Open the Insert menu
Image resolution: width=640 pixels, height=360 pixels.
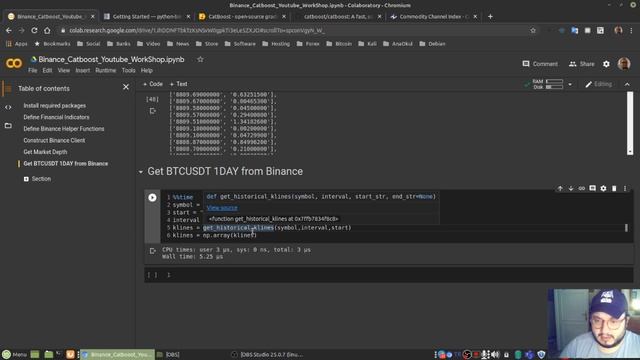(82, 71)
